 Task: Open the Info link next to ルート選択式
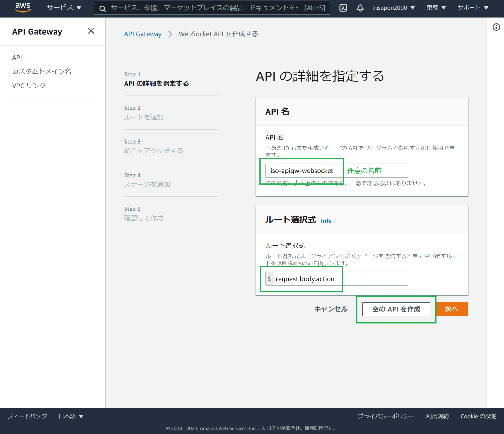tap(326, 221)
